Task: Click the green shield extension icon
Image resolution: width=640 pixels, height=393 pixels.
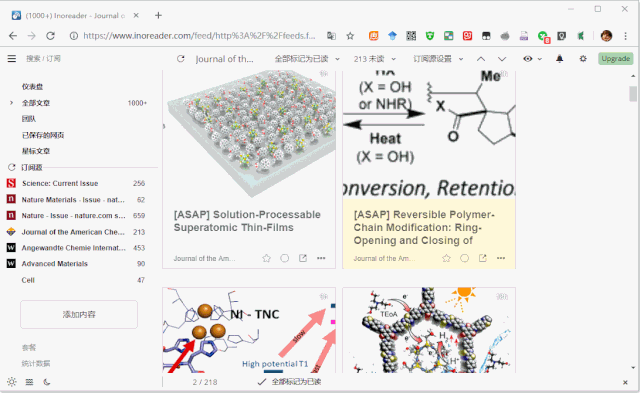Action: coord(429,36)
